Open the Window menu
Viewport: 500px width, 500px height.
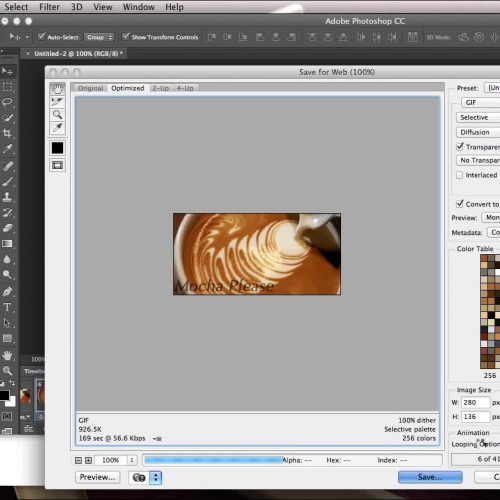click(139, 7)
